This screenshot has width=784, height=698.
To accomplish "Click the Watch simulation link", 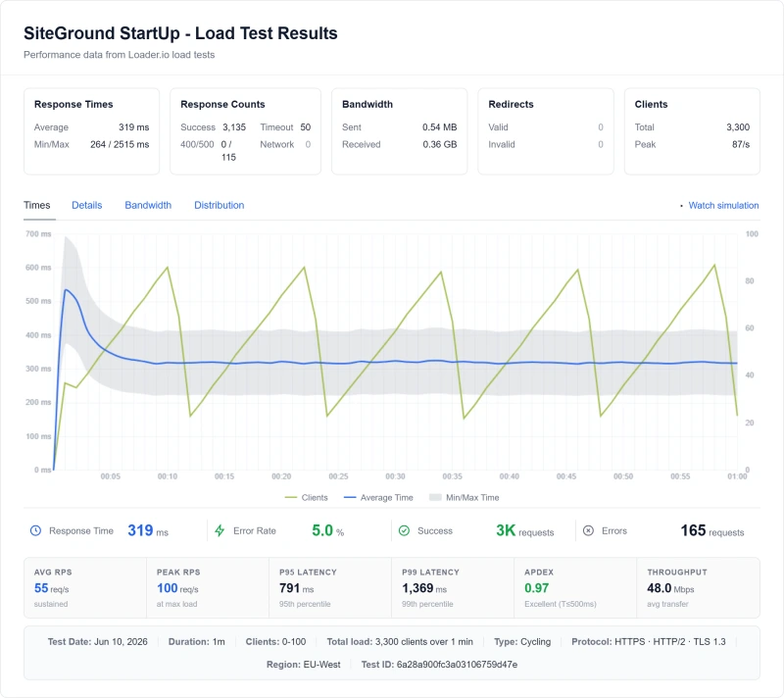I will (x=723, y=205).
